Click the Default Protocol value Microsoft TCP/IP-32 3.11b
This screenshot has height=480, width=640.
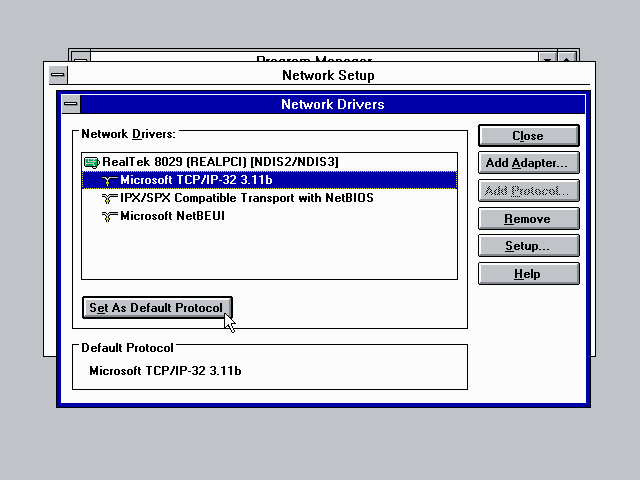pos(165,371)
